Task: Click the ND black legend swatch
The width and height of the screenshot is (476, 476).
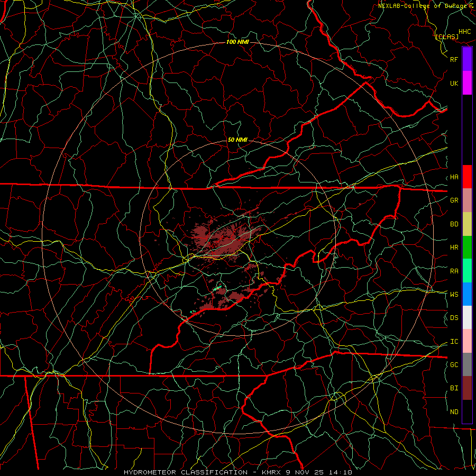Action: point(467,411)
